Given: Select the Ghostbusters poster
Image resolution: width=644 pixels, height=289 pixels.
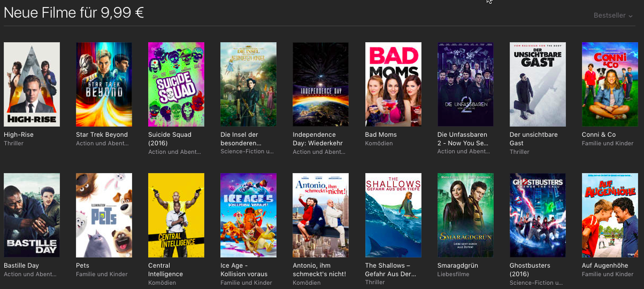Looking at the screenshot, I should (x=538, y=215).
